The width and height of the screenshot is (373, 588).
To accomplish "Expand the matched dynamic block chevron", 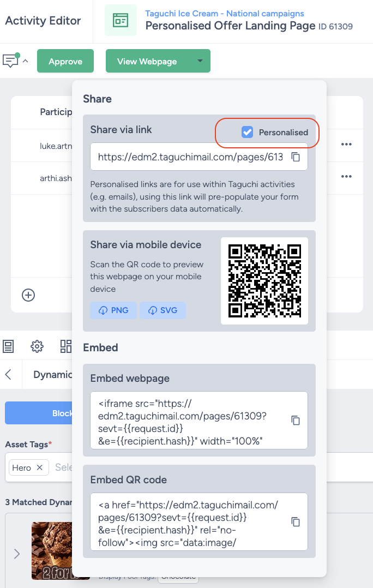I will point(17,554).
